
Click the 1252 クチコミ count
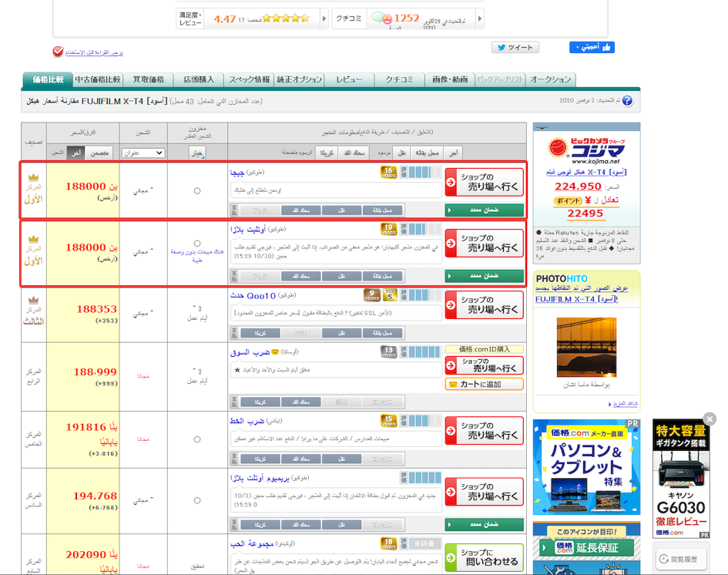click(407, 18)
